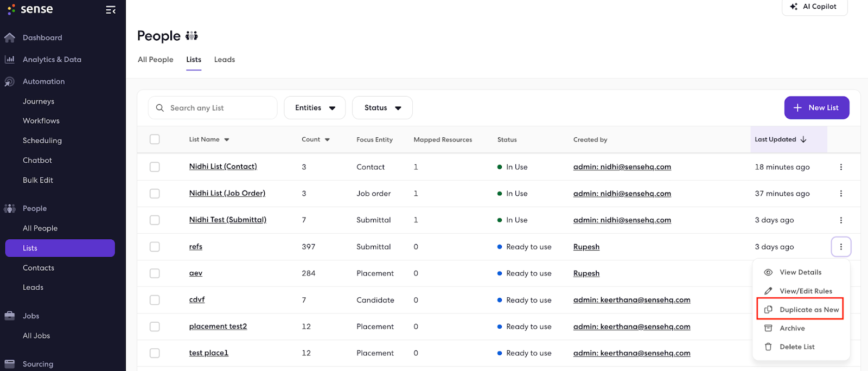
Task: Check the Nidhi List (Contact) row checkbox
Action: (155, 167)
